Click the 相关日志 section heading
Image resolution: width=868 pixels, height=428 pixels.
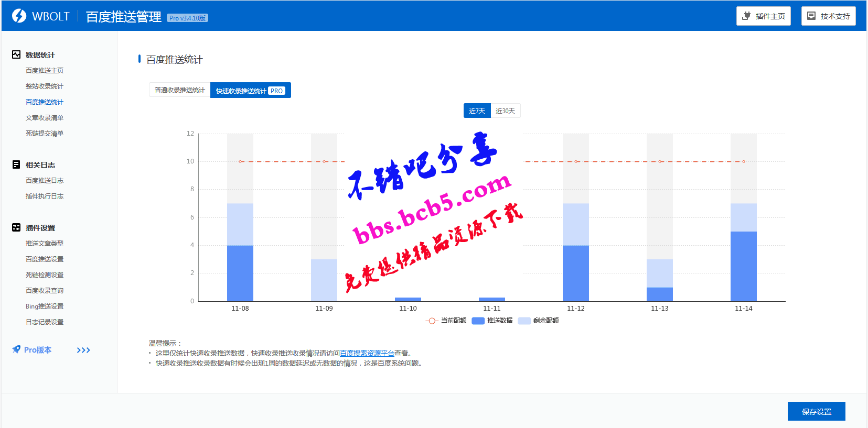(40, 165)
